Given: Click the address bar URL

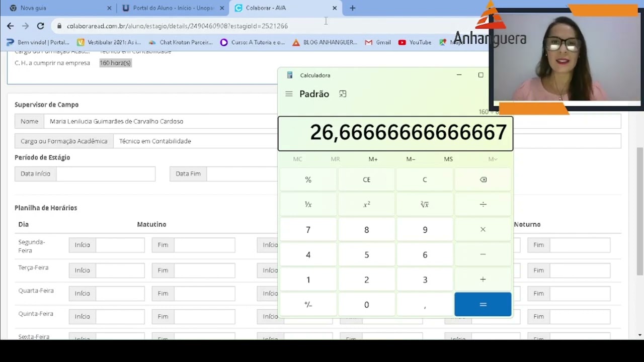Looking at the screenshot, I should pyautogui.click(x=177, y=26).
